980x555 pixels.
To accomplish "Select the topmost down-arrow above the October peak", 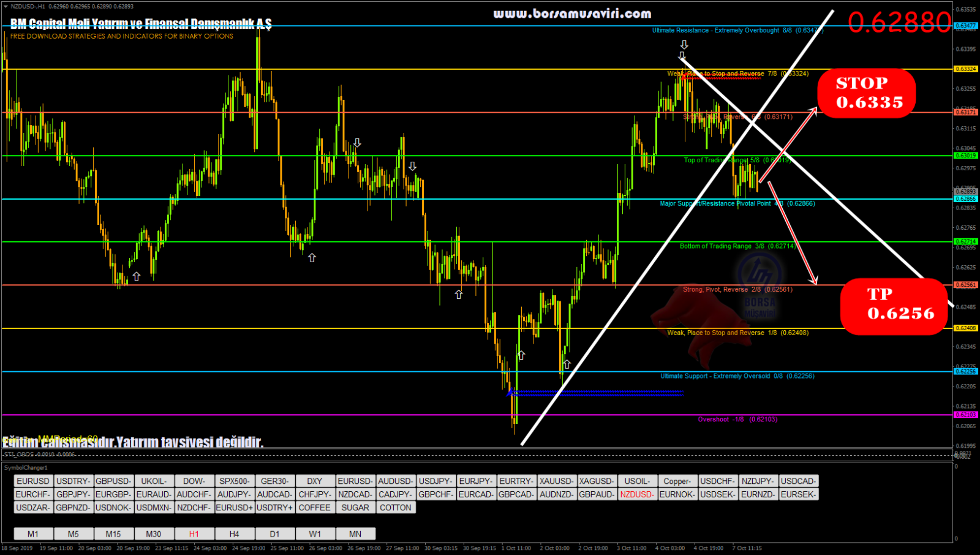I will click(684, 45).
